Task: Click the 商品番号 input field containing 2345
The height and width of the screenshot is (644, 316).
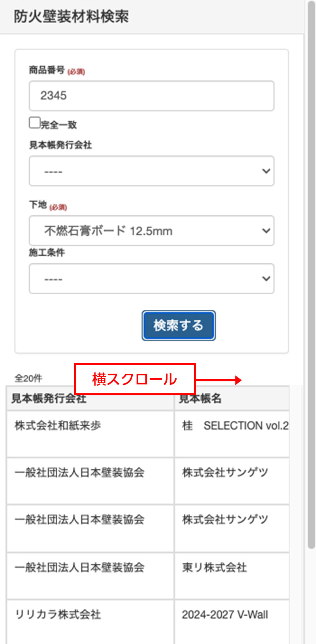Action: (x=151, y=96)
